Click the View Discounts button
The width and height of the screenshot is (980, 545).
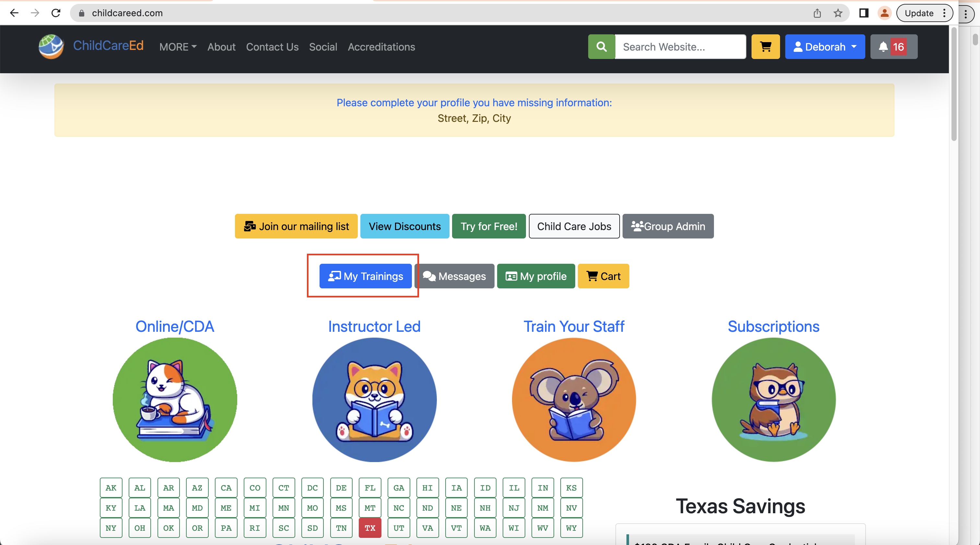pyautogui.click(x=404, y=226)
